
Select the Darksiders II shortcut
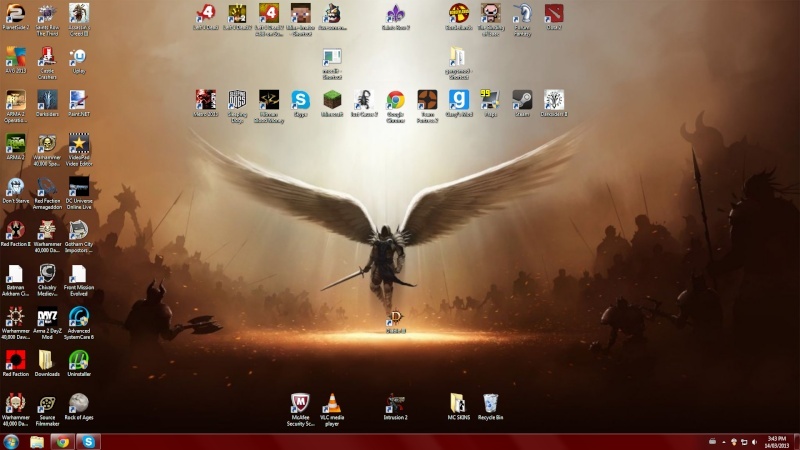coord(554,101)
